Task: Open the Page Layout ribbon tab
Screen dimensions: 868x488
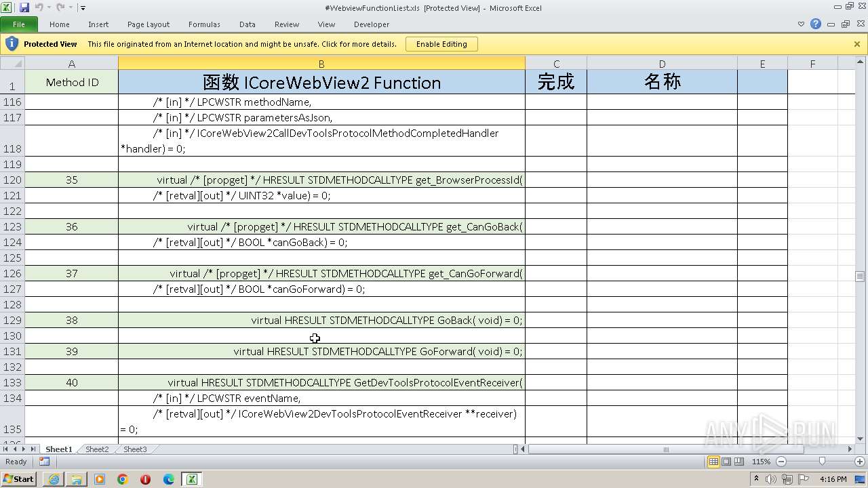Action: click(x=149, y=24)
